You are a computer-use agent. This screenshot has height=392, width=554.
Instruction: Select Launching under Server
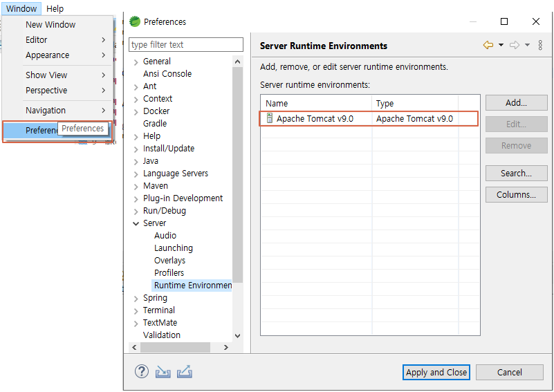coord(174,248)
